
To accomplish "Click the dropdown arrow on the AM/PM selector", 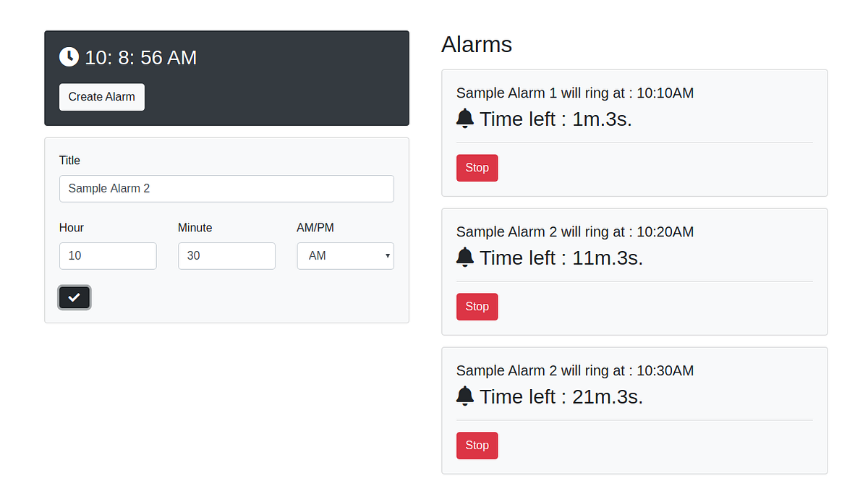I will 386,255.
